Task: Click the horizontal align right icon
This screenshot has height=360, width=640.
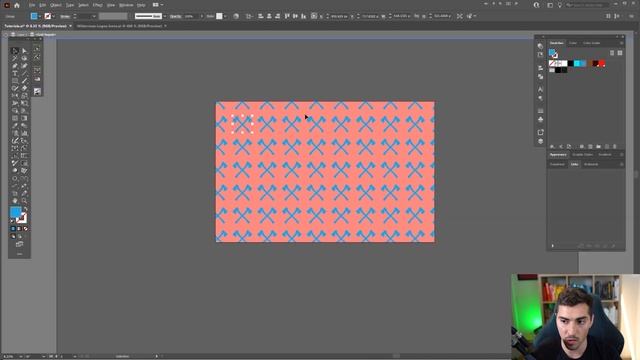Action: 278,16
